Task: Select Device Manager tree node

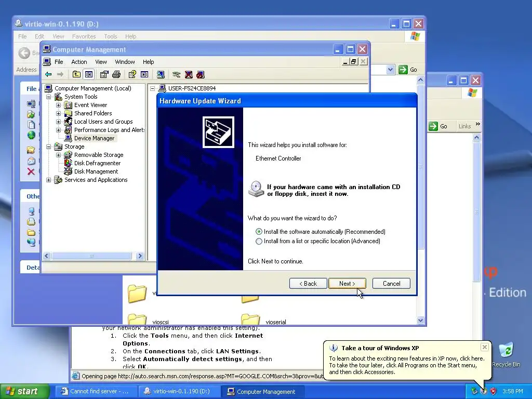Action: coord(95,138)
